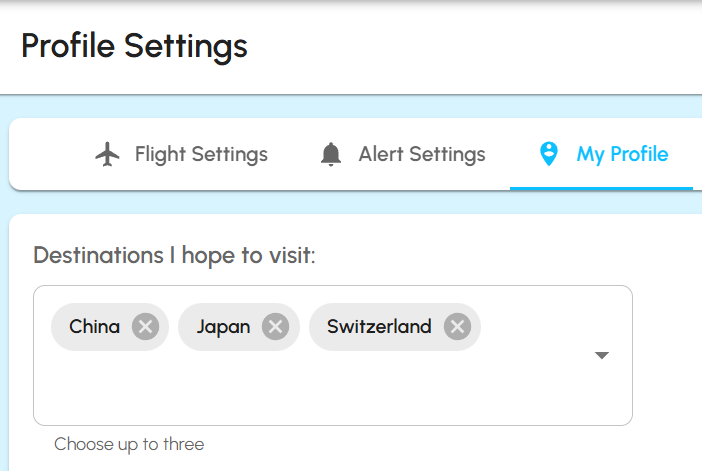
Task: Switch to the Flight Settings tab
Action: point(201,154)
